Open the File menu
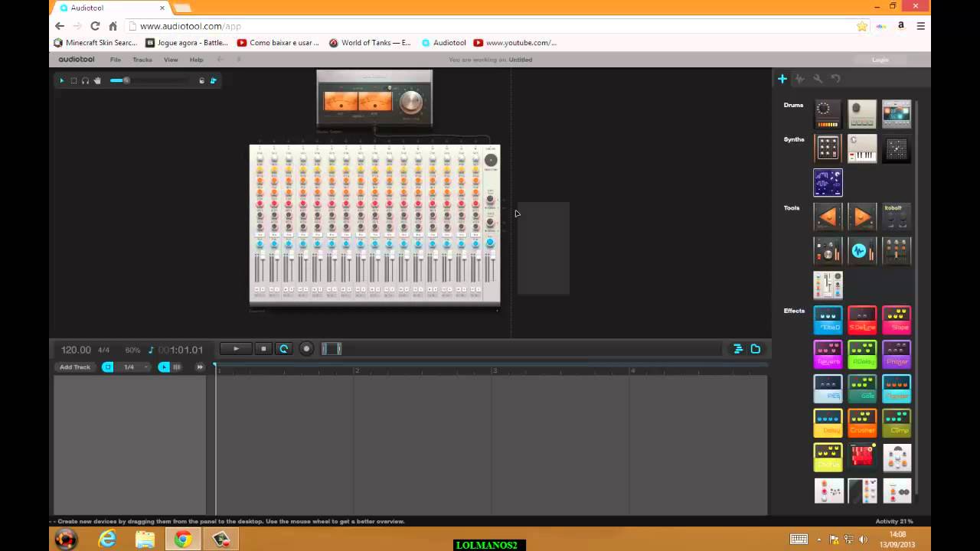Screen dimensions: 980x551 115,60
